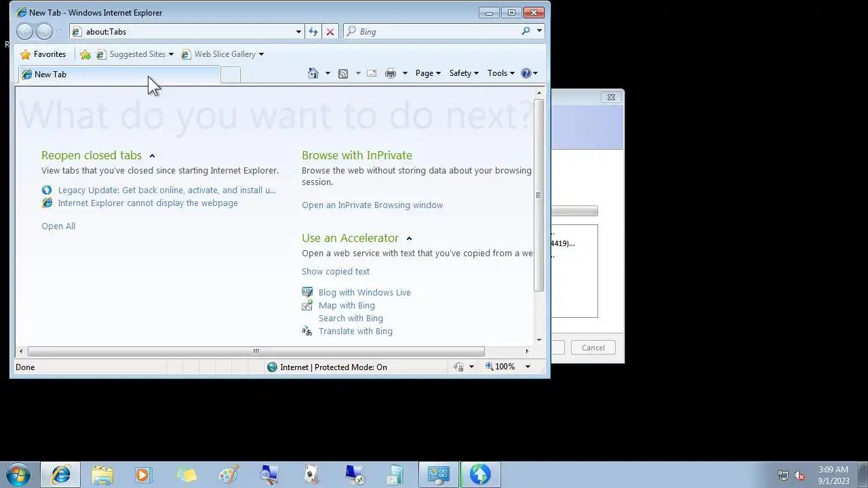The image size is (868, 488).
Task: Select the New Tab tab
Action: (119, 75)
